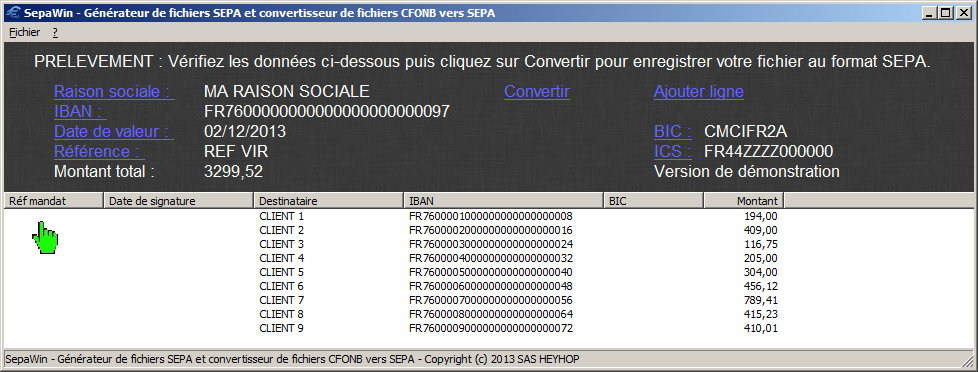Click the Référence link

coord(99,152)
